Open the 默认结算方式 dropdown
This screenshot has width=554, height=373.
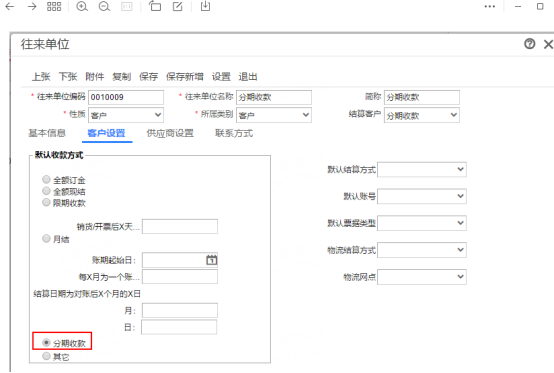click(422, 170)
